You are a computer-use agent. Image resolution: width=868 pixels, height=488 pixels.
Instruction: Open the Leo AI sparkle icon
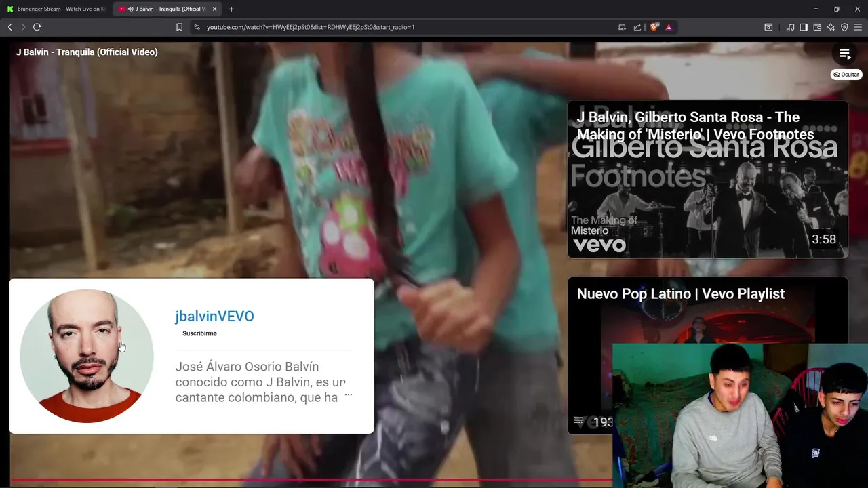[831, 27]
